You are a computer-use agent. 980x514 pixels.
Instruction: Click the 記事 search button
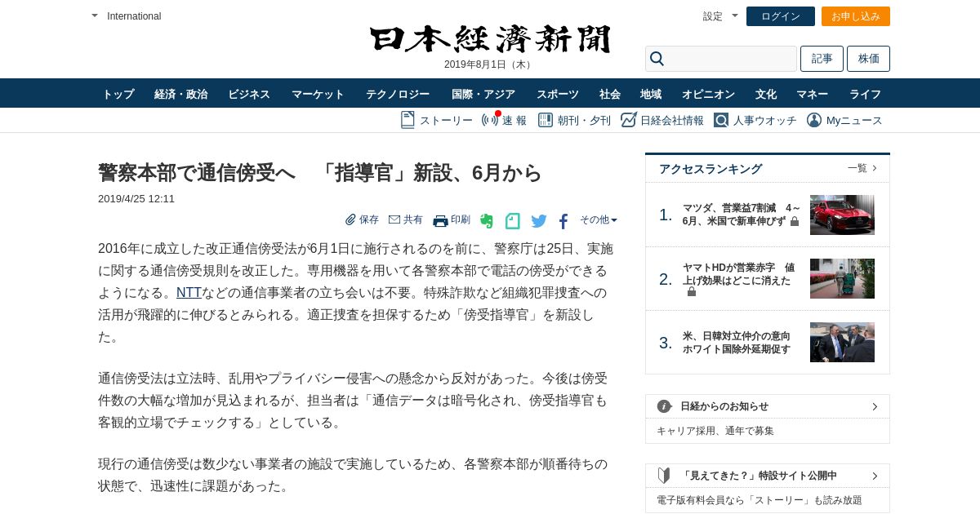point(822,59)
